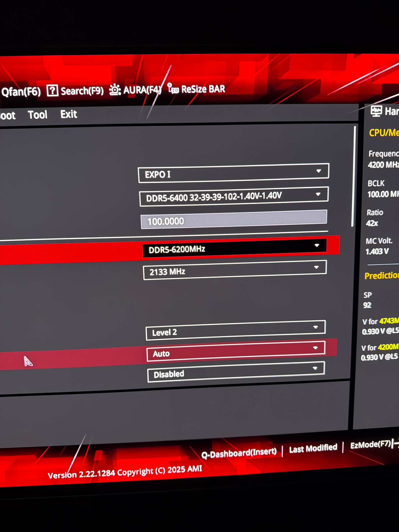Image resolution: width=399 pixels, height=532 pixels.
Task: Click the settings list vertical scrollbar
Action: [354, 176]
